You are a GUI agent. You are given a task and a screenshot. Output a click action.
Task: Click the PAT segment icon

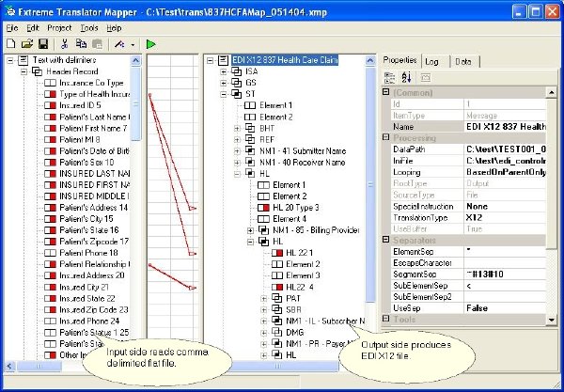pyautogui.click(x=276, y=299)
